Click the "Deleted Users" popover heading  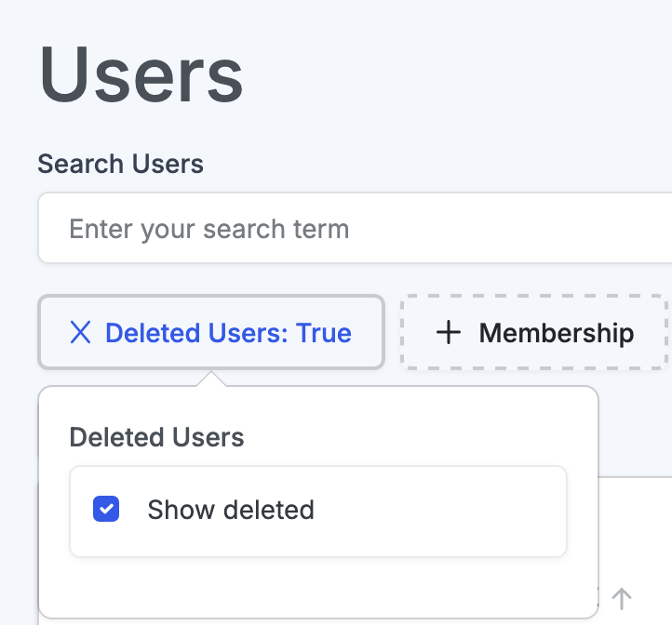point(156,437)
